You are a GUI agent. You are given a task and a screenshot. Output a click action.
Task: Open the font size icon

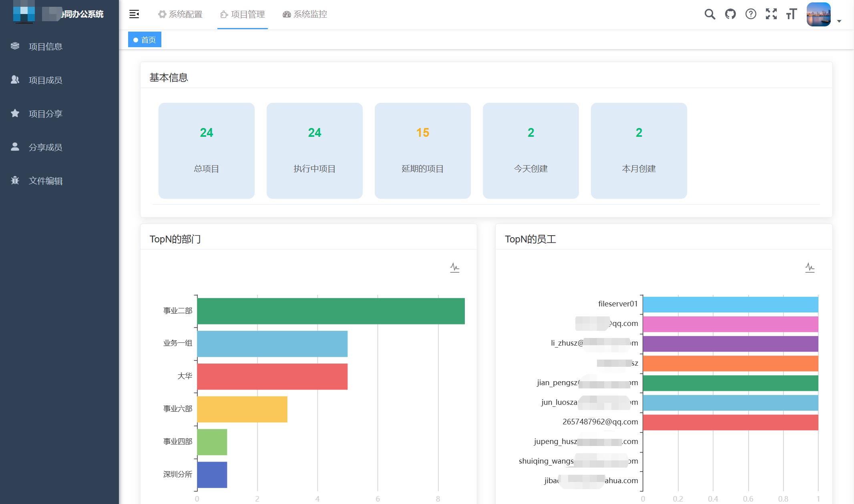(x=792, y=14)
